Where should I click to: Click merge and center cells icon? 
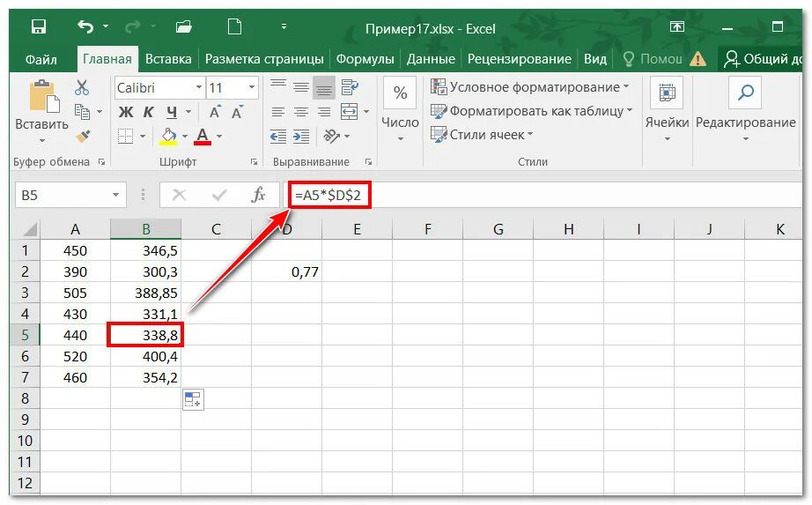349,111
